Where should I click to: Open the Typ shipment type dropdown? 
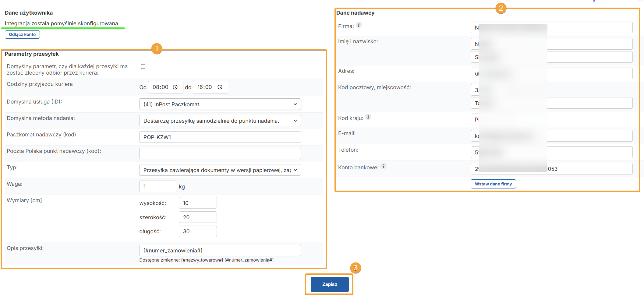pyautogui.click(x=220, y=170)
